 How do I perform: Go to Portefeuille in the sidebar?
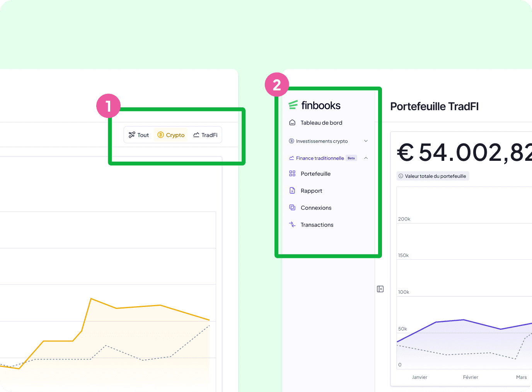click(x=316, y=174)
